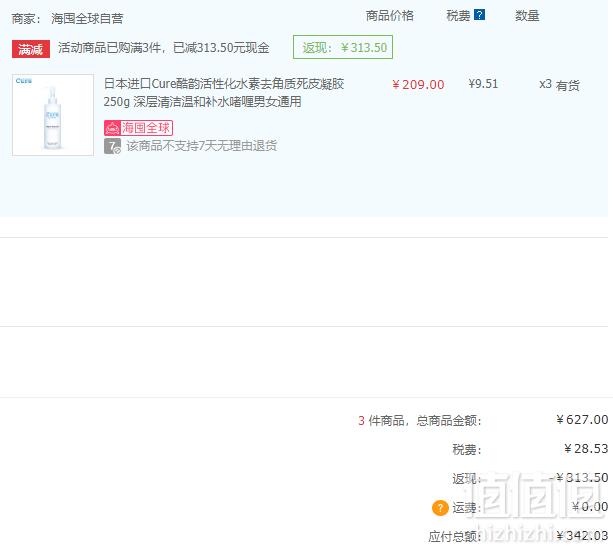Select merchant name 海囤全球自营

tap(87, 18)
